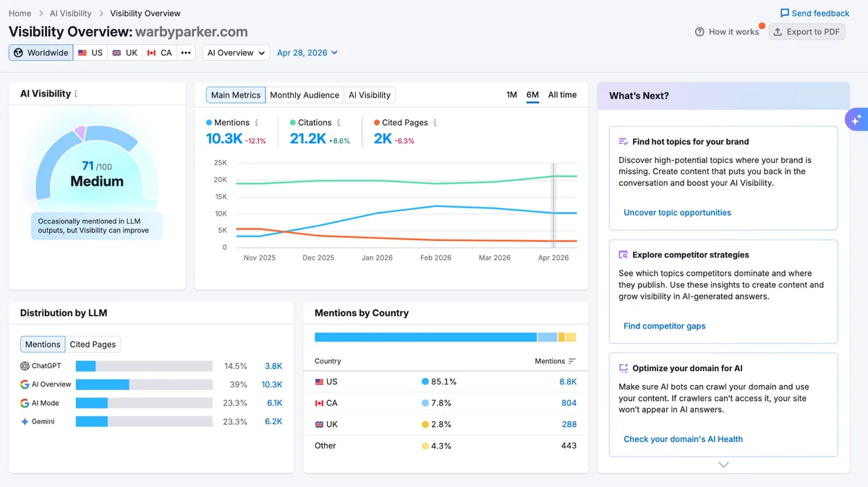868x487 pixels.
Task: Expand more What's Next suggestions chevron
Action: coord(723,465)
